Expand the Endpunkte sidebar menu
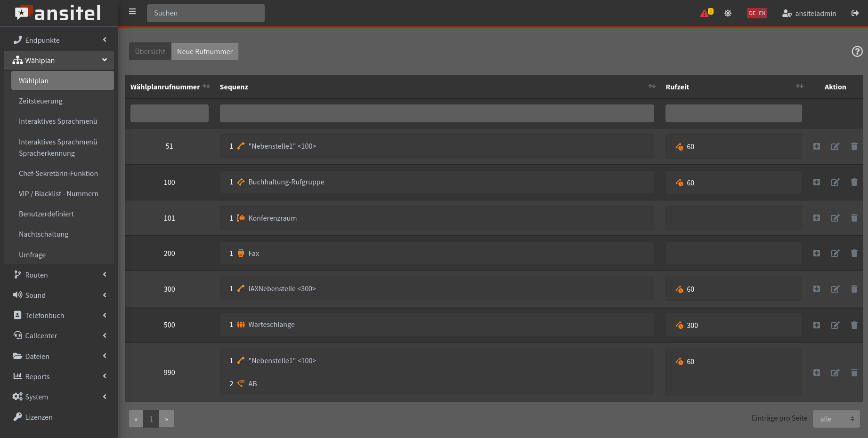The width and height of the screenshot is (868, 438). click(59, 40)
